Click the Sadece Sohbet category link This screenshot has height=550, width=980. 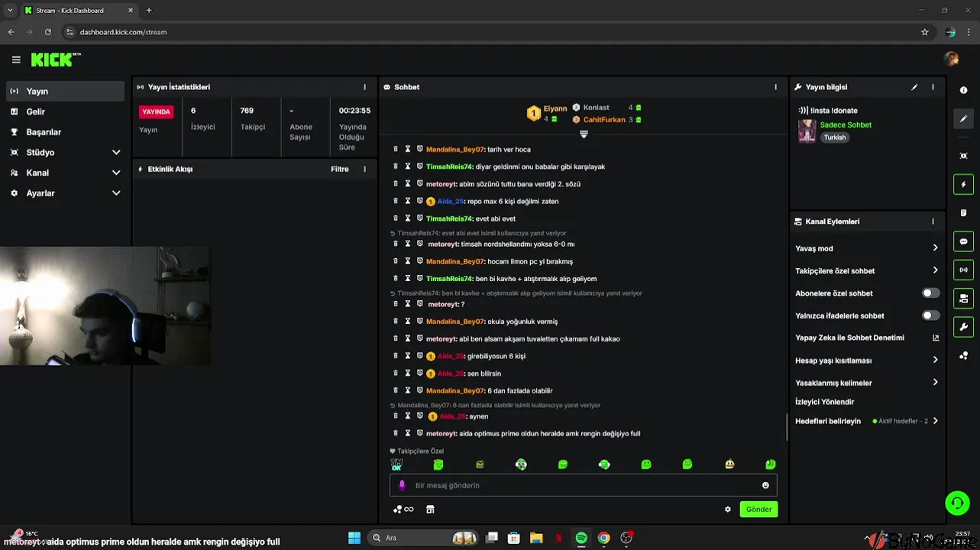click(x=846, y=125)
